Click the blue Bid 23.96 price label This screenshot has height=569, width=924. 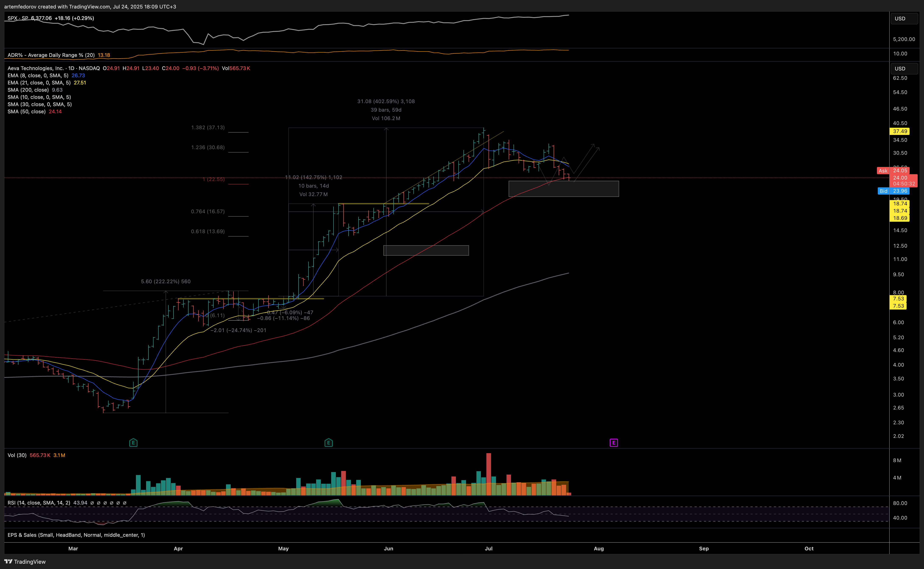coord(894,191)
